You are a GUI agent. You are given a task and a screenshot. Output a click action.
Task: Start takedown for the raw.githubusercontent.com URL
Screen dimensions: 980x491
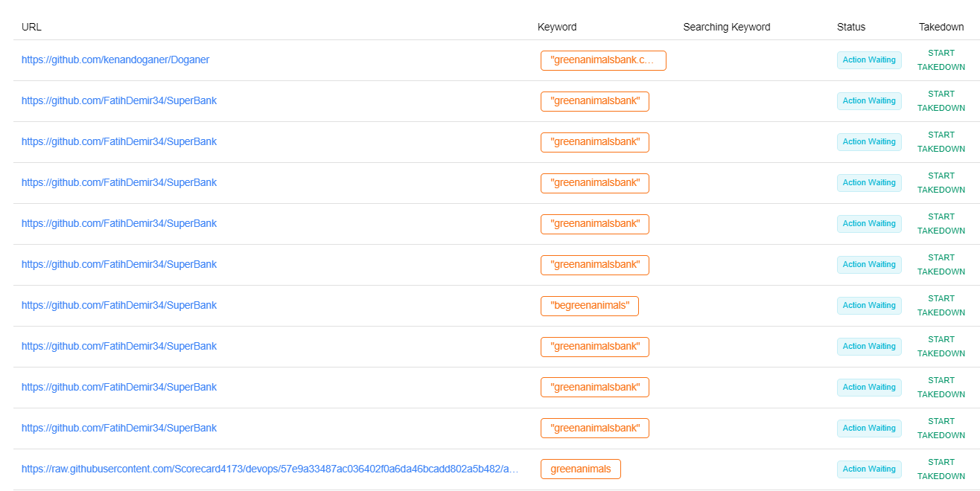pos(941,469)
